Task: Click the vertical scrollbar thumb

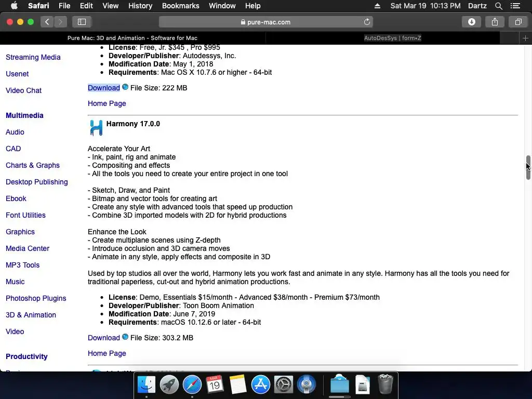Action: point(528,168)
